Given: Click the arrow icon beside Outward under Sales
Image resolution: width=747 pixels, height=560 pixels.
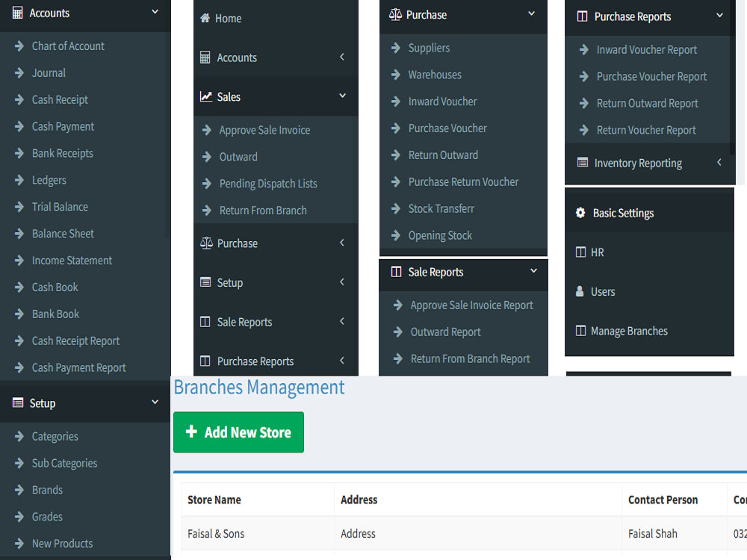Looking at the screenshot, I should (207, 157).
